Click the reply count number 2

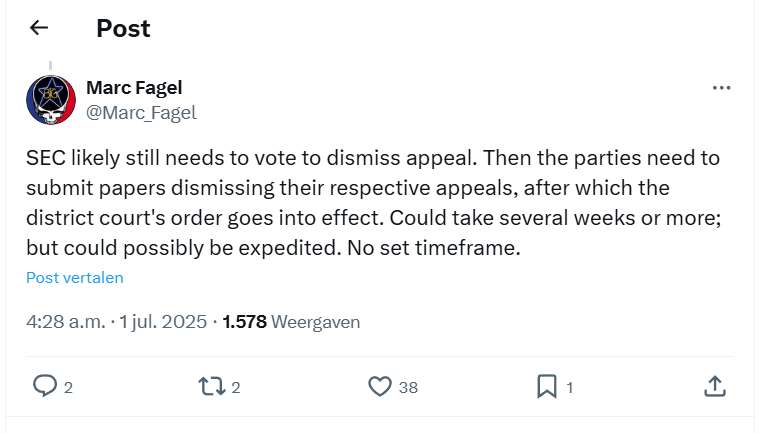click(x=68, y=387)
